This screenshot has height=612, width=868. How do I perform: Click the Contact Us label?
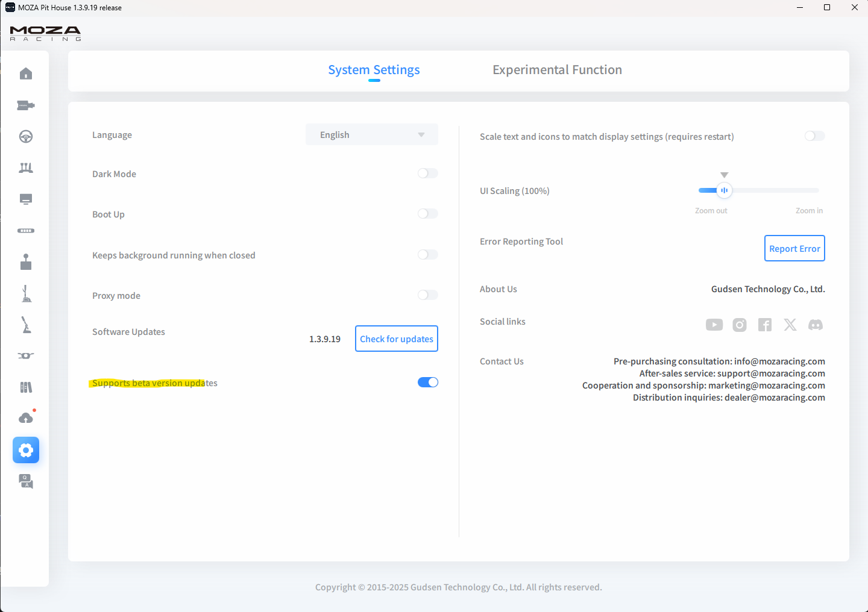coord(502,361)
